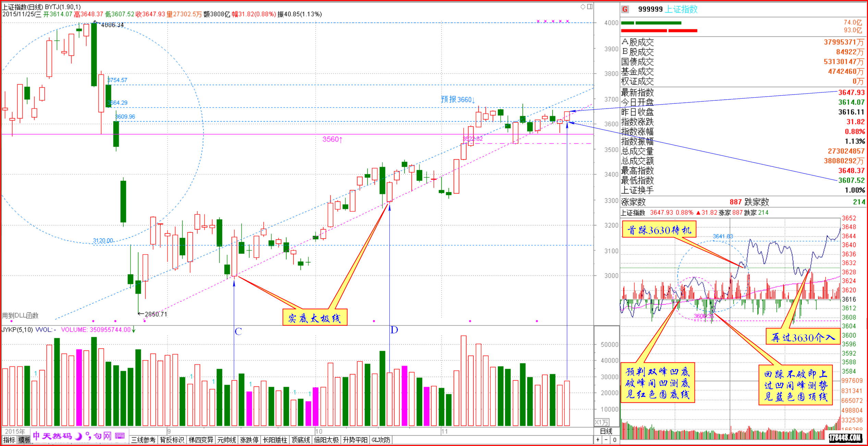The height and width of the screenshot is (446, 868).
Task: Click the 3560↑ magenta label
Action: 332,139
